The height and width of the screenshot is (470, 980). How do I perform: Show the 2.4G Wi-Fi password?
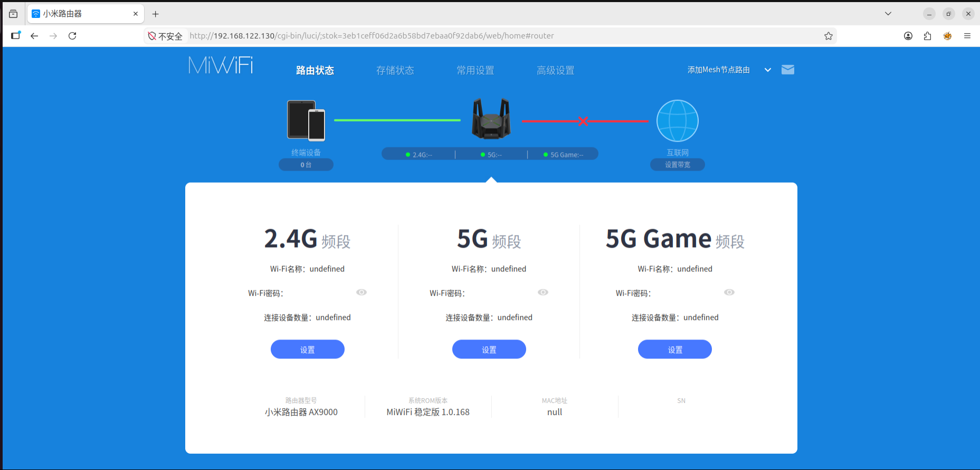[361, 292]
